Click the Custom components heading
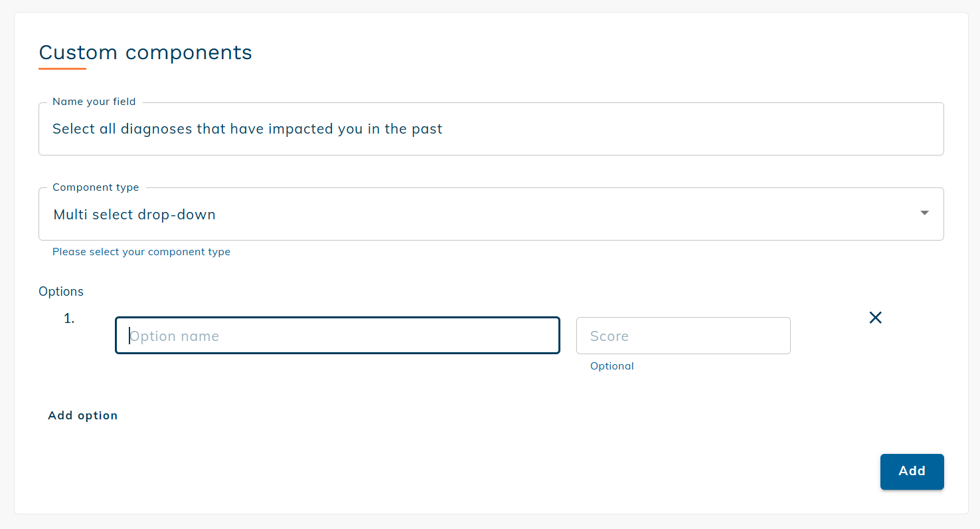This screenshot has height=529, width=980. click(145, 53)
